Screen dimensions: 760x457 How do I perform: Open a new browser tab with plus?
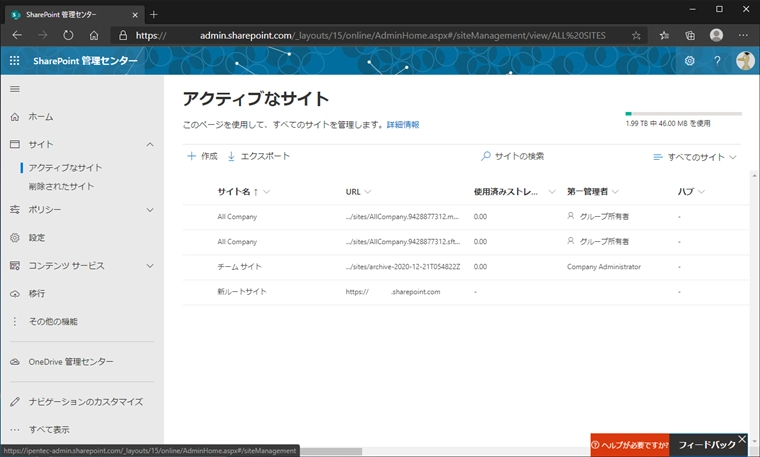(x=154, y=15)
